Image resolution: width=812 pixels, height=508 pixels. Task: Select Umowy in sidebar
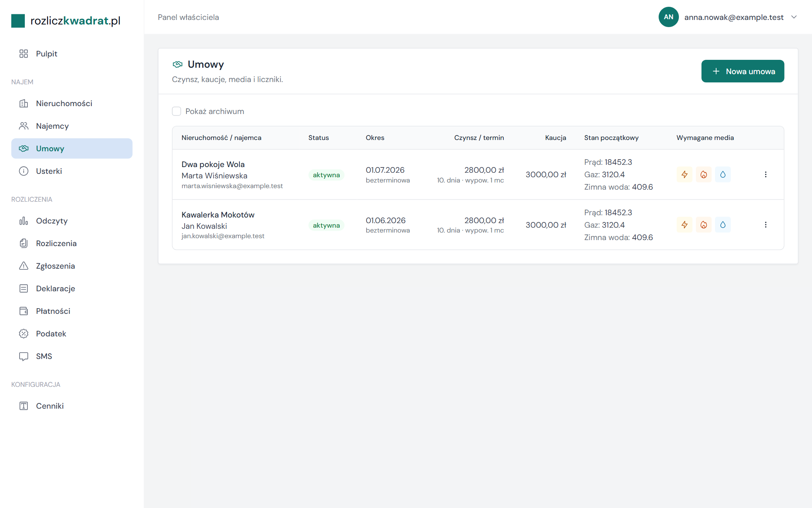tap(72, 149)
